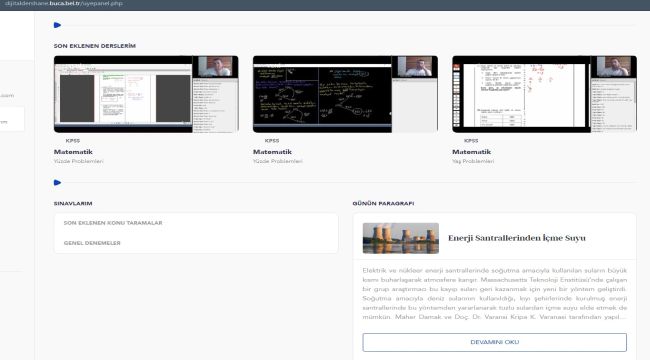
Task: Expand Genel Denemeler exam list
Action: (92, 243)
